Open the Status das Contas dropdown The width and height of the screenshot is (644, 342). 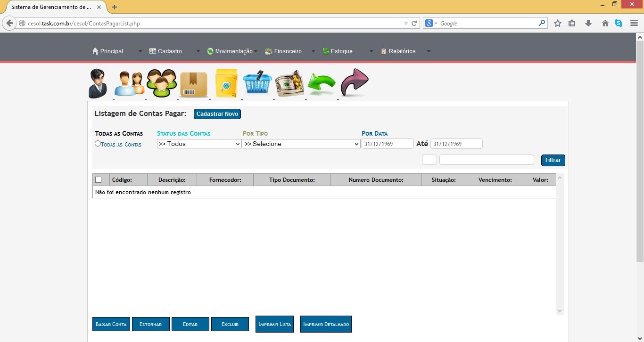point(199,144)
